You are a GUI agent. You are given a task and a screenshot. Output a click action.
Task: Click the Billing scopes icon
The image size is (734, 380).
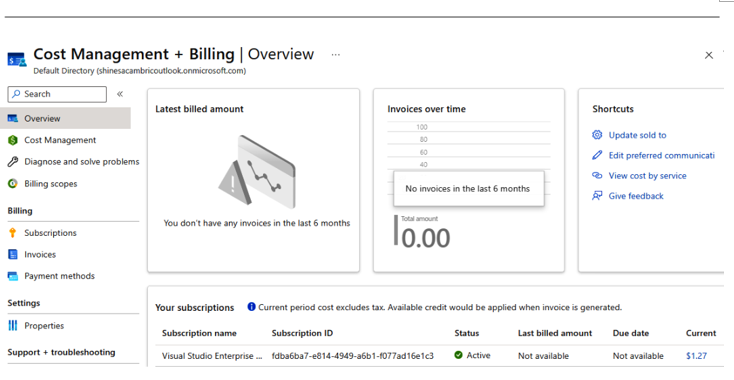click(13, 183)
